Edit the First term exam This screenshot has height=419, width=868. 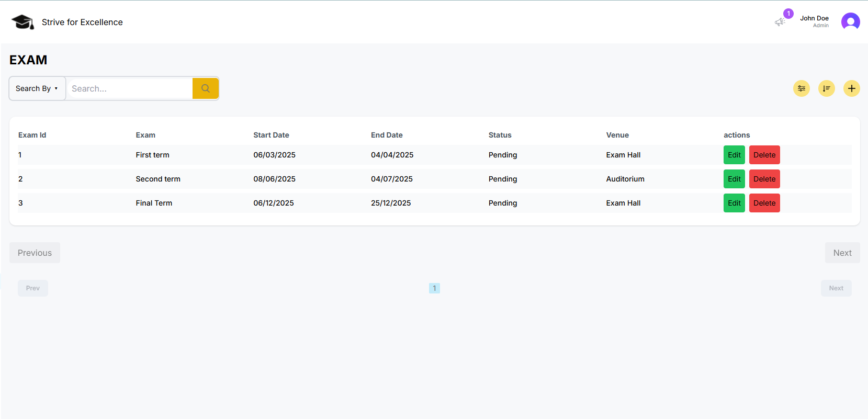734,155
